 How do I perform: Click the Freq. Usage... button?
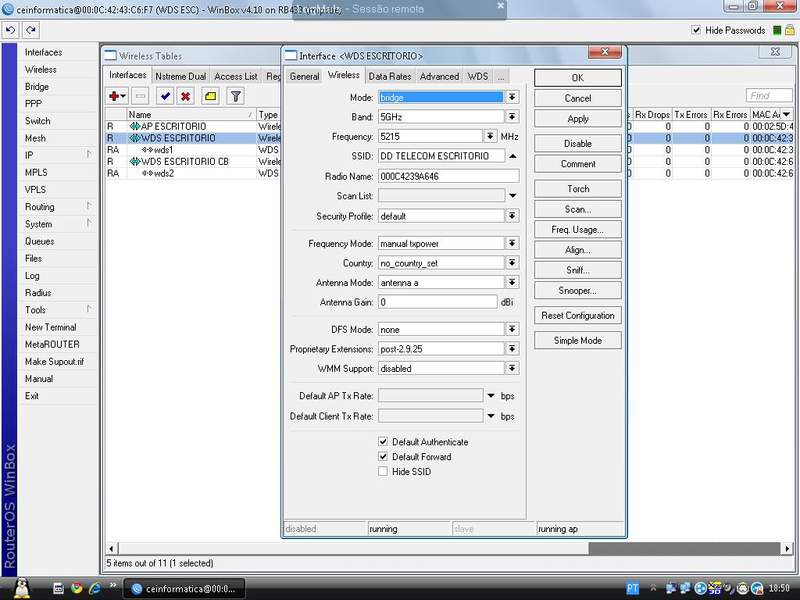click(578, 230)
